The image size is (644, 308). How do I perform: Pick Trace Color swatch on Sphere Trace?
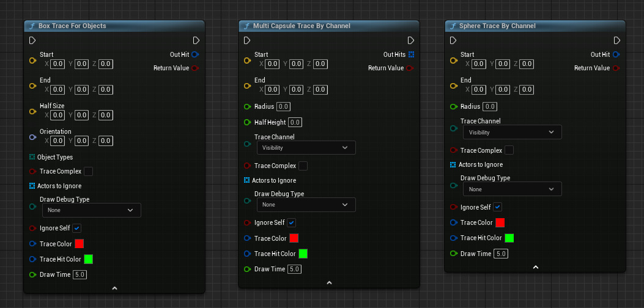click(500, 222)
